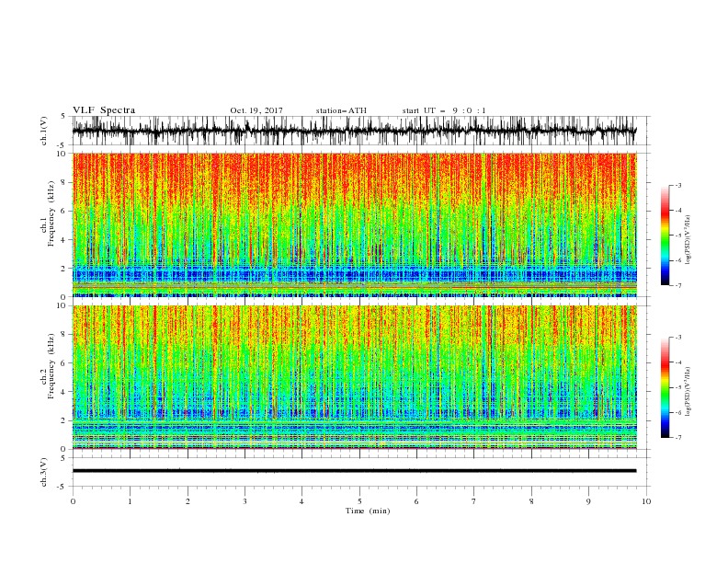Click the ch.3 flat black voltage trace
The width and height of the screenshot is (728, 563).
354,471
